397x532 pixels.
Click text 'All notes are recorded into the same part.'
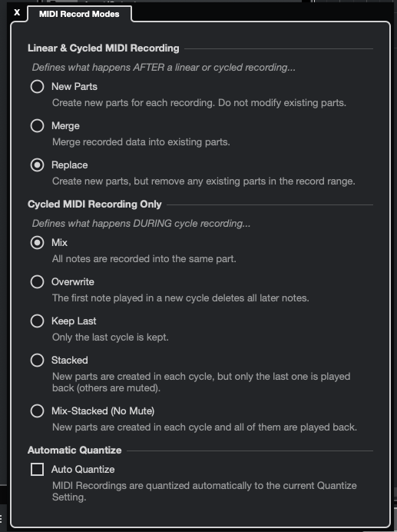click(144, 259)
